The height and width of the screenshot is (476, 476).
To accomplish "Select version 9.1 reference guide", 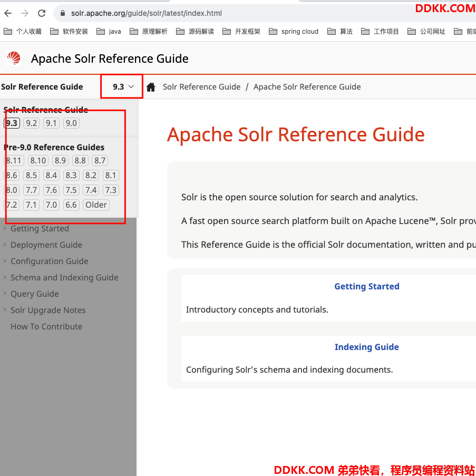I will click(x=51, y=123).
